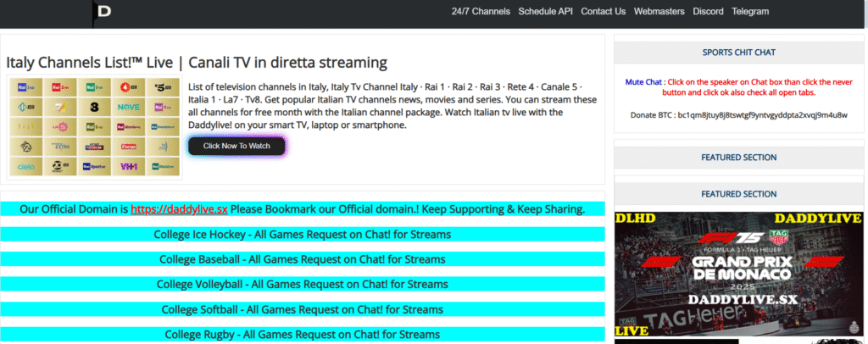Click the pink La5 logo
868x344 pixels.
click(60, 126)
